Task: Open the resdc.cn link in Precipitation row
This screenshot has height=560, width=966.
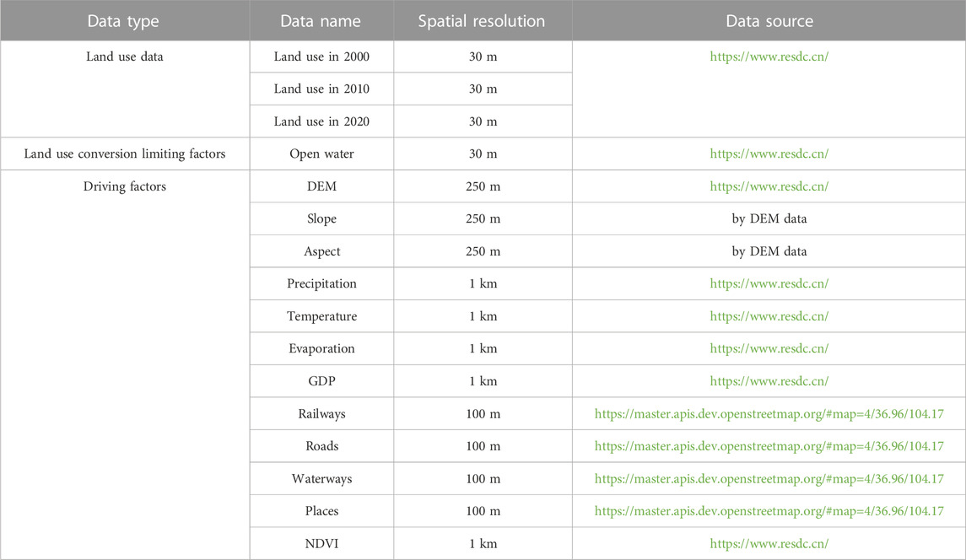Action: tap(769, 284)
